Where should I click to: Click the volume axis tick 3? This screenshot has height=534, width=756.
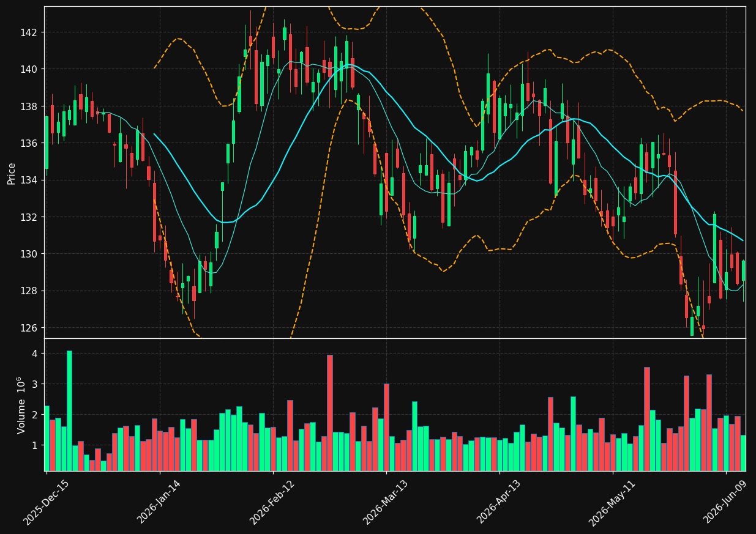click(35, 384)
